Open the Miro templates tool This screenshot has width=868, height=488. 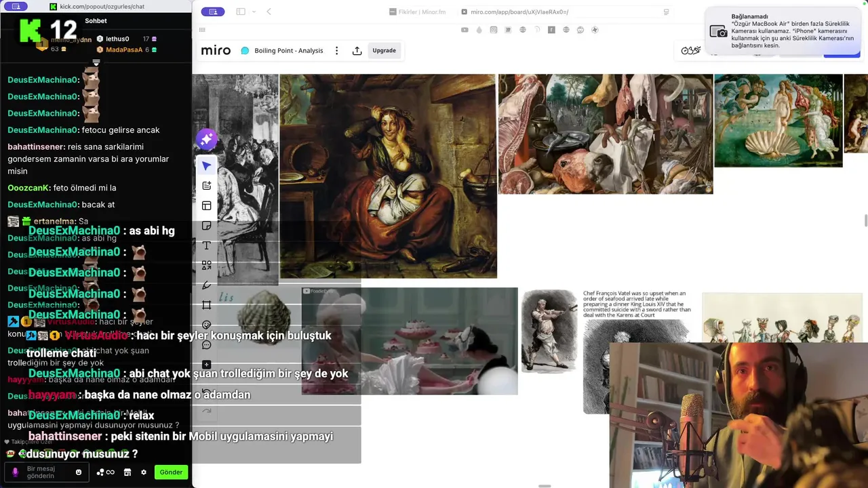207,206
